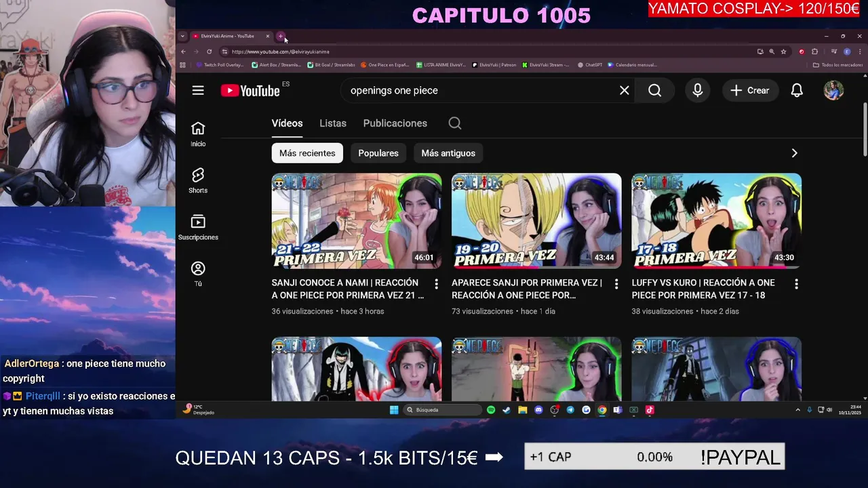Start voice search with the microphone icon
The width and height of the screenshot is (868, 488).
click(x=698, y=90)
